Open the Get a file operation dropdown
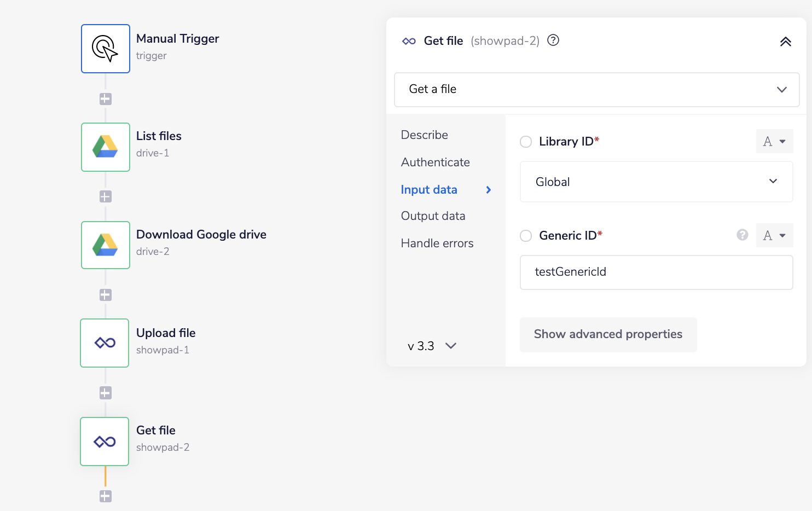 point(596,89)
